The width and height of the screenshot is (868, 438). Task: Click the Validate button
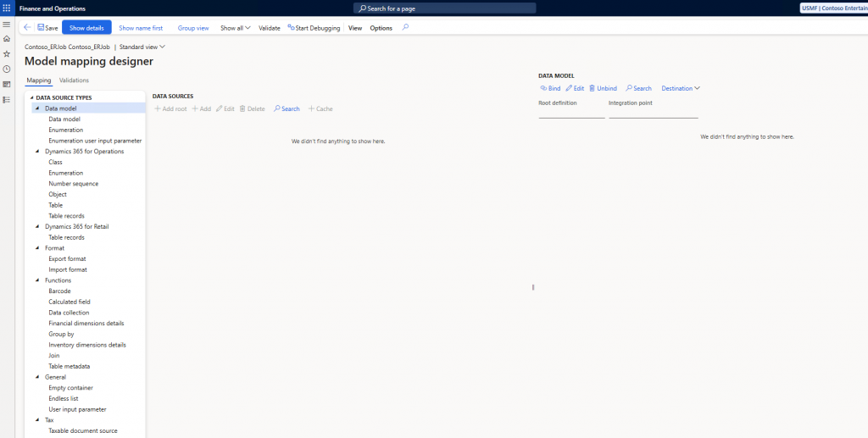270,28
